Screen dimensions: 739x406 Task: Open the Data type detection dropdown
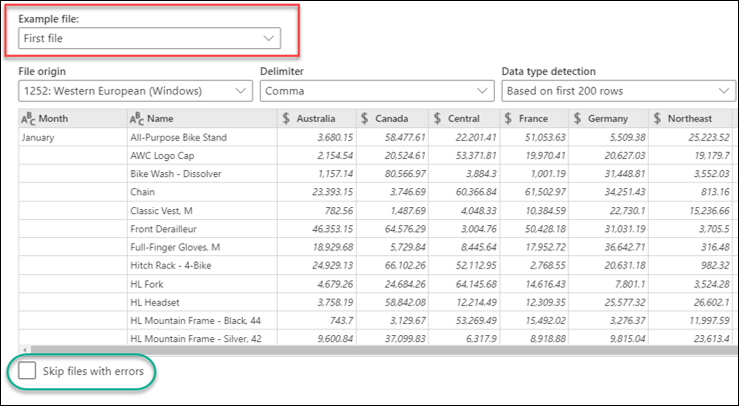[x=618, y=91]
